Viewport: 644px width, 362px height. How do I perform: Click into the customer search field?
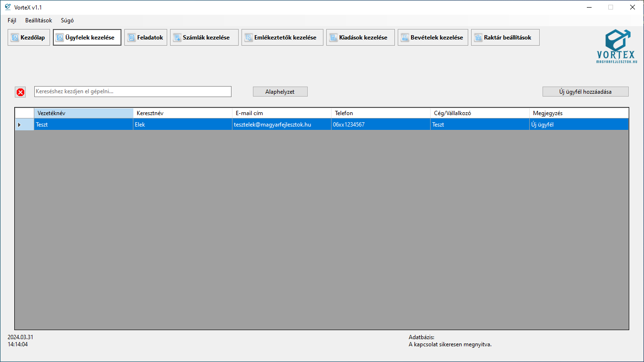click(x=132, y=91)
